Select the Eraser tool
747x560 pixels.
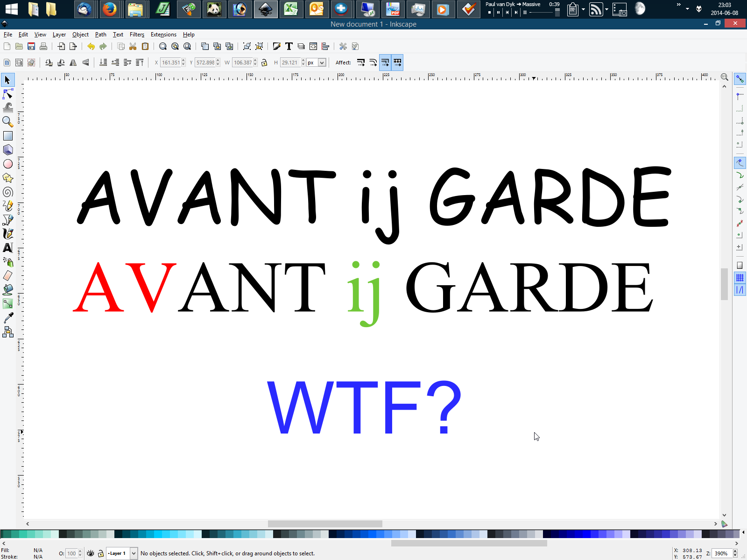click(8, 276)
